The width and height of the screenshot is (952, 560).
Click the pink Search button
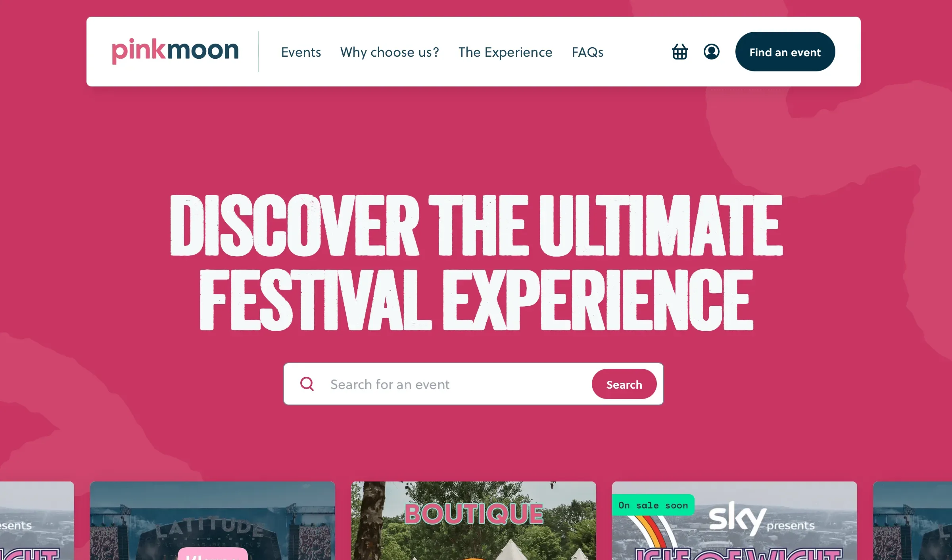(x=624, y=384)
